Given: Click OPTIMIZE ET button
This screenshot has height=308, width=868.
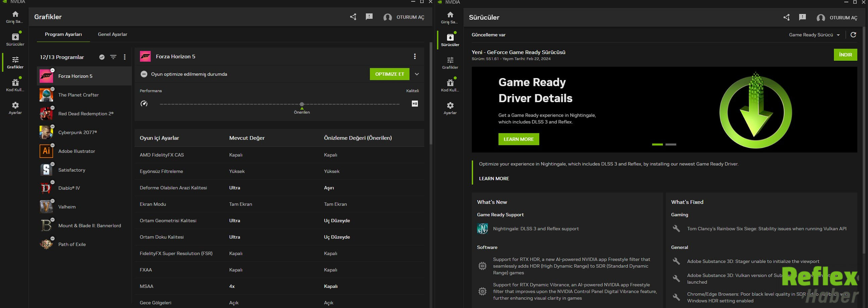Looking at the screenshot, I should click(x=389, y=74).
